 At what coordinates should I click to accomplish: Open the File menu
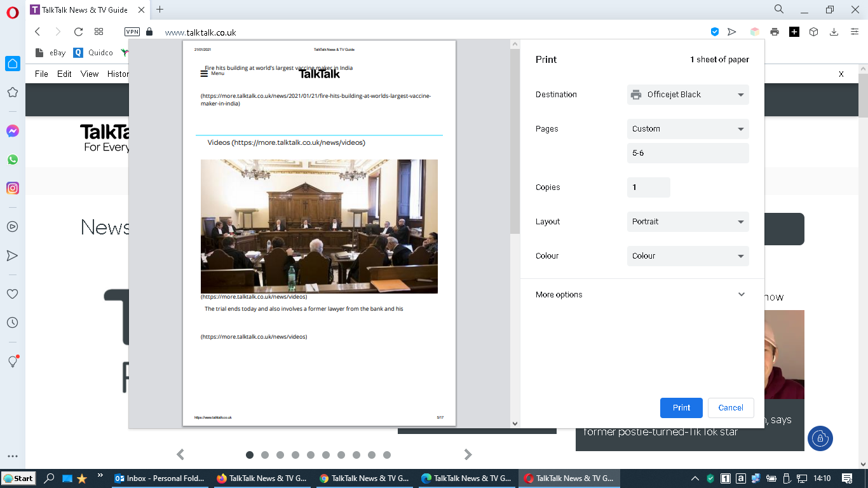pos(41,74)
